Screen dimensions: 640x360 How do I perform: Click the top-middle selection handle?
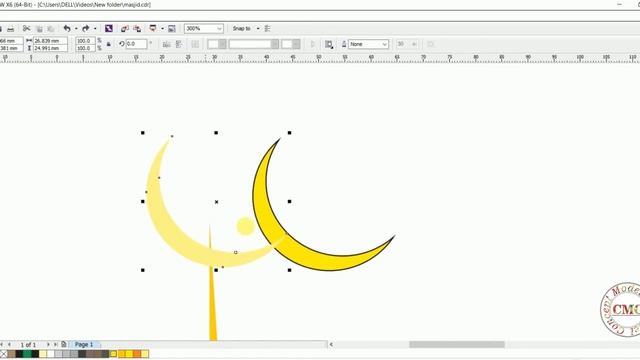click(x=216, y=133)
